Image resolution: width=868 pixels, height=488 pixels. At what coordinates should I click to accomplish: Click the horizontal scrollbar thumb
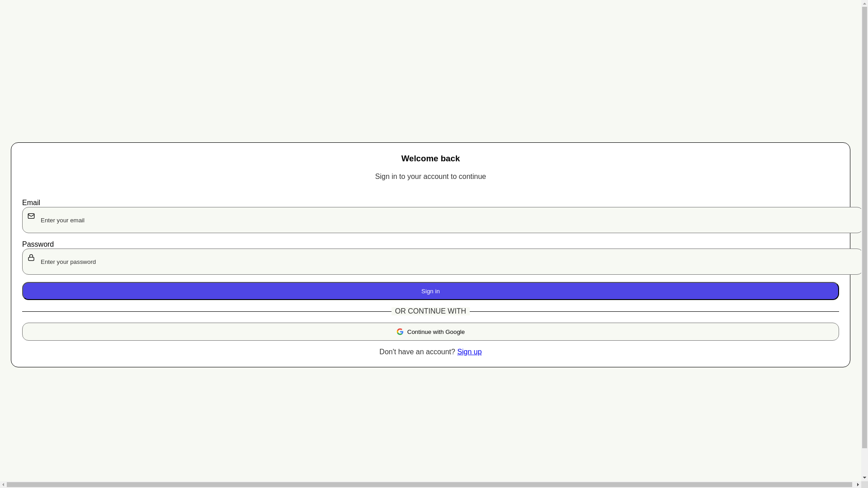coord(429,485)
